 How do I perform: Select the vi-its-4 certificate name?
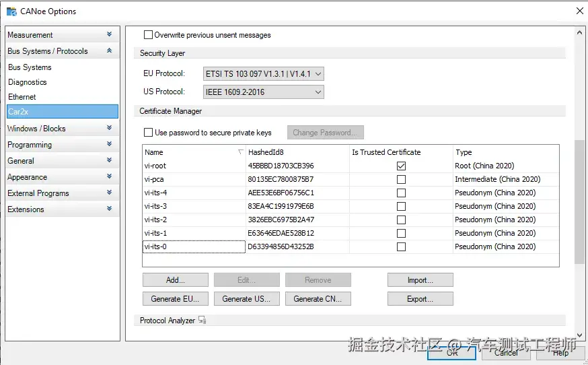tap(155, 193)
